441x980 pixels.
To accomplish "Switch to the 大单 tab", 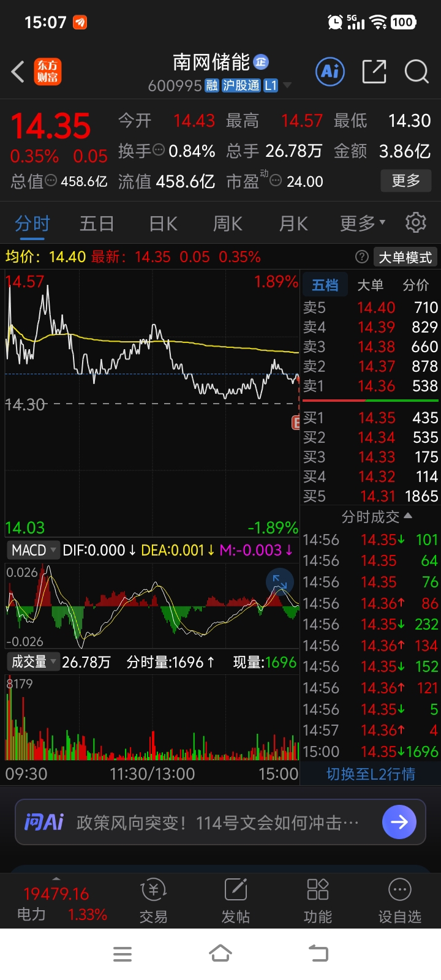I will tap(370, 285).
